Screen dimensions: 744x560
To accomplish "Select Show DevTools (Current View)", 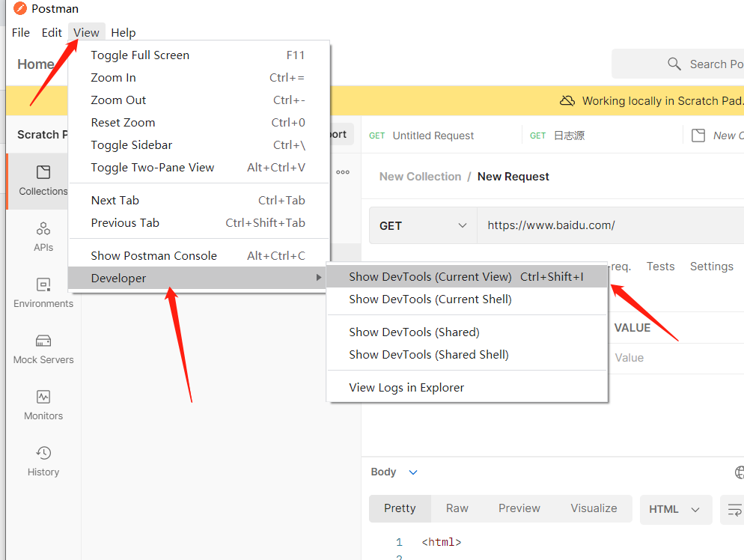I will click(x=467, y=277).
